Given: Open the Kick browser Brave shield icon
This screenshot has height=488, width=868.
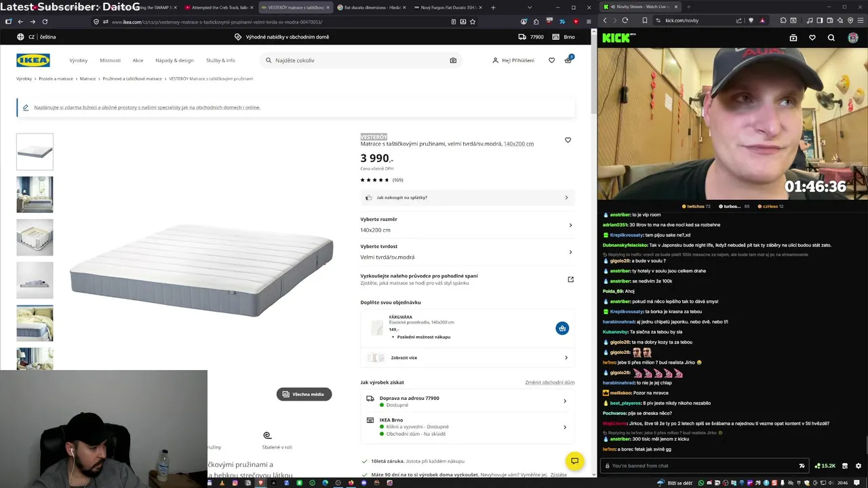Looking at the screenshot, I should pos(751,20).
